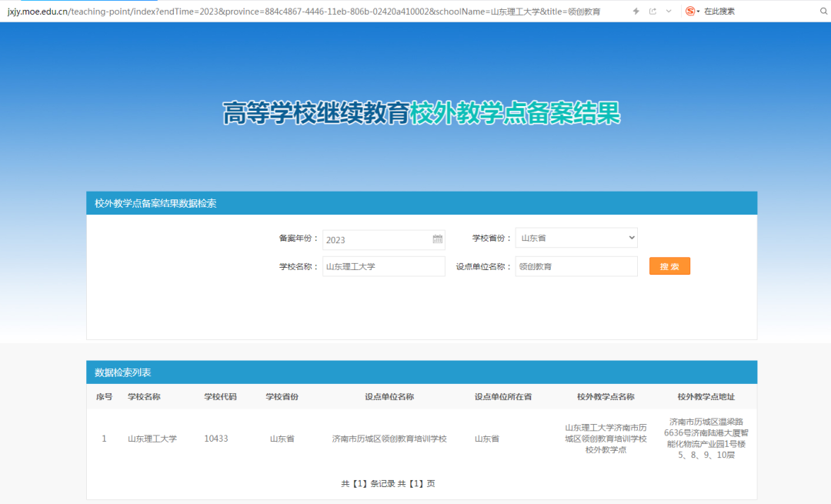Click the 序号 column header
The height and width of the screenshot is (504, 831).
[x=104, y=397]
